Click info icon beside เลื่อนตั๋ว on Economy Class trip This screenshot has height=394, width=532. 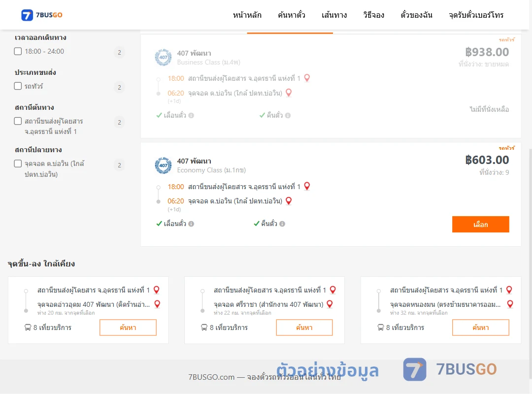tap(191, 224)
